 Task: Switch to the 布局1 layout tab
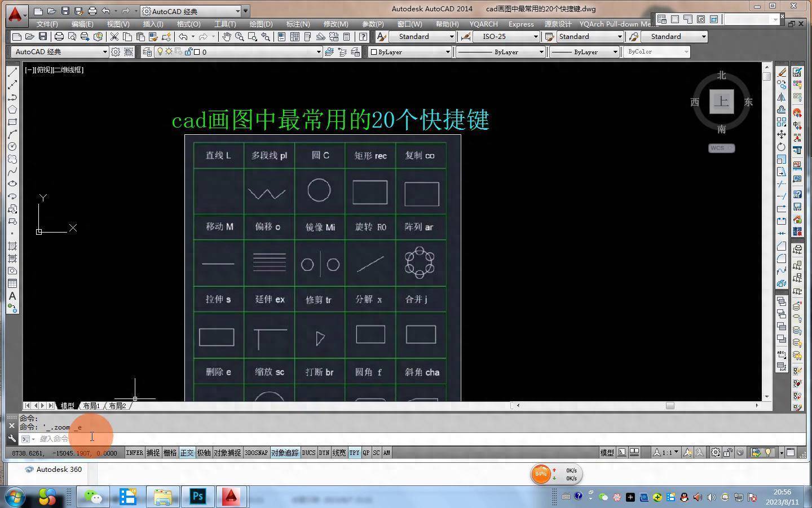91,406
